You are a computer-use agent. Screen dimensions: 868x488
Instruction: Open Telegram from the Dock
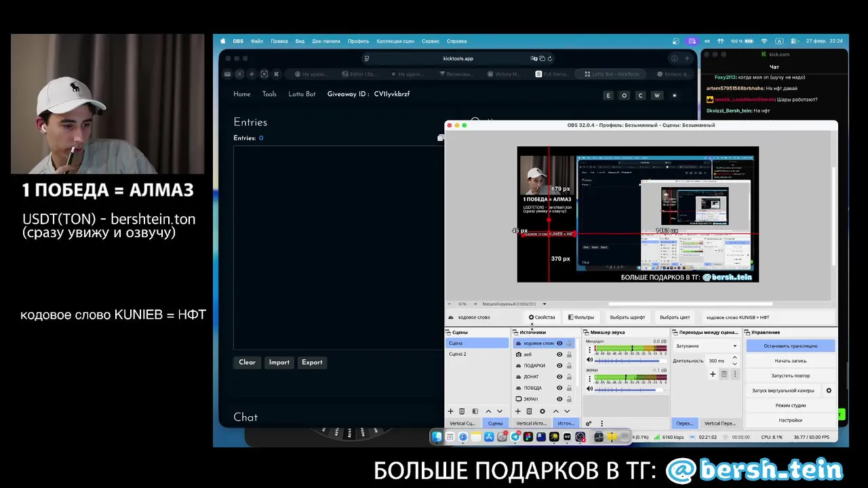pyautogui.click(x=515, y=437)
